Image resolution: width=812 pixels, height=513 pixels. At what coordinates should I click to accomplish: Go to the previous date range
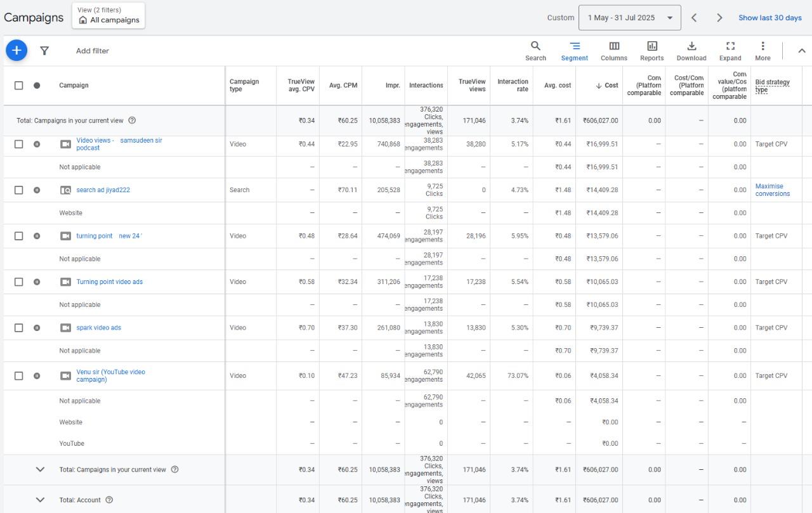coord(694,18)
